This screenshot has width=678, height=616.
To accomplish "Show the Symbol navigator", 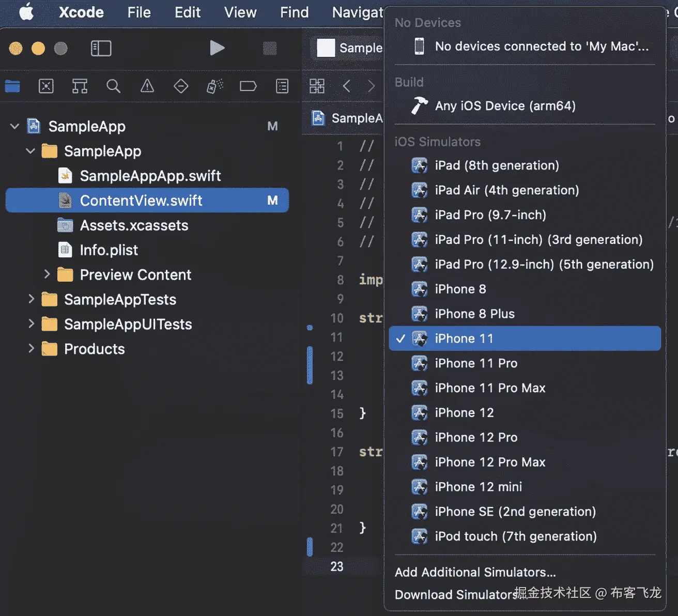I will (x=80, y=86).
